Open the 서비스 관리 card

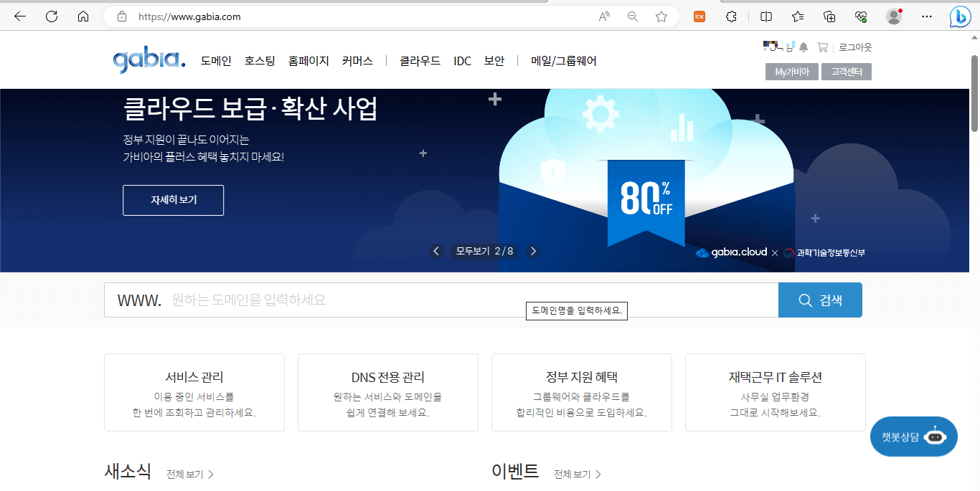[x=194, y=392]
